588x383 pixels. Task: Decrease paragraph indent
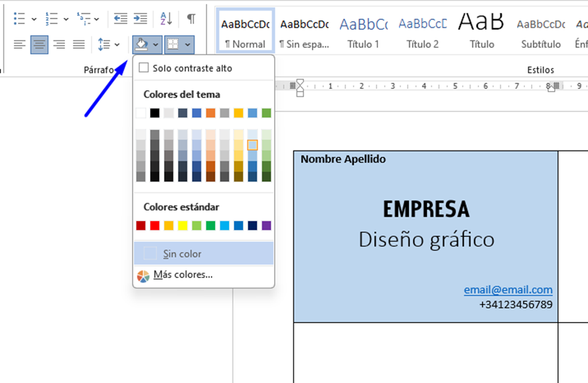[x=120, y=19]
